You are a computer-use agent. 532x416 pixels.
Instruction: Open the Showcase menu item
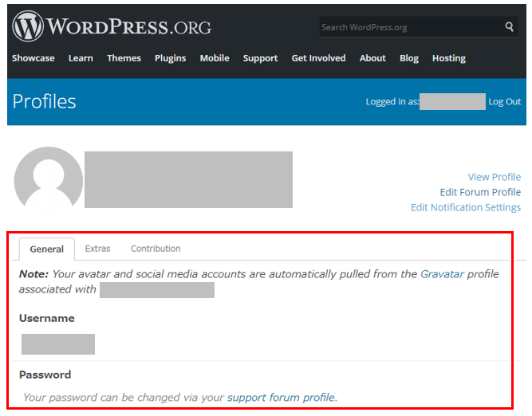33,58
